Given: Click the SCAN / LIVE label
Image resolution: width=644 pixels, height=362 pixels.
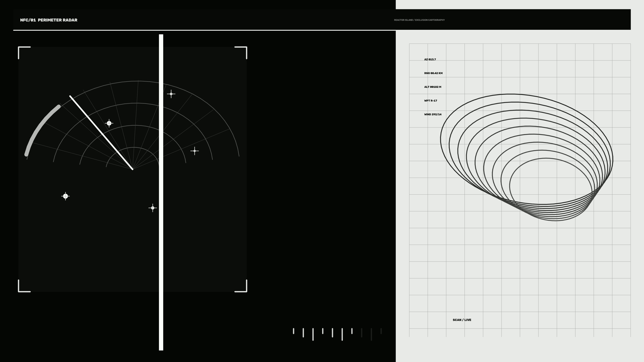Looking at the screenshot, I should 462,320.
